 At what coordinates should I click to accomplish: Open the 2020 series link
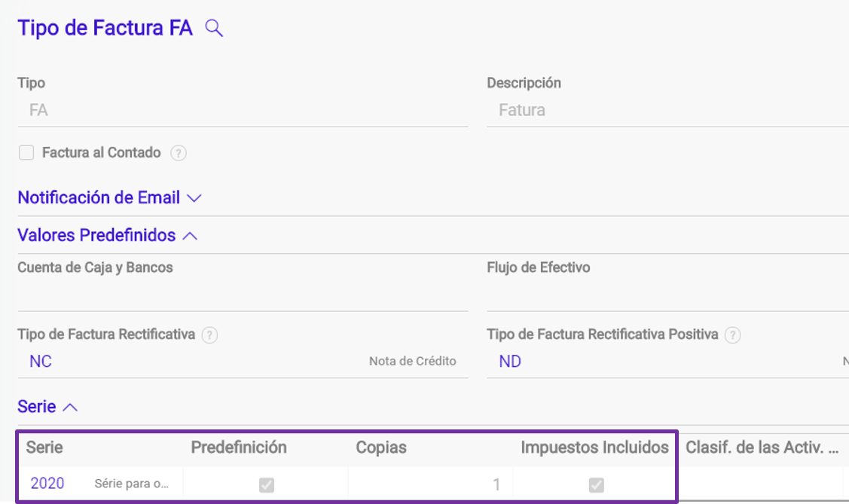[47, 484]
